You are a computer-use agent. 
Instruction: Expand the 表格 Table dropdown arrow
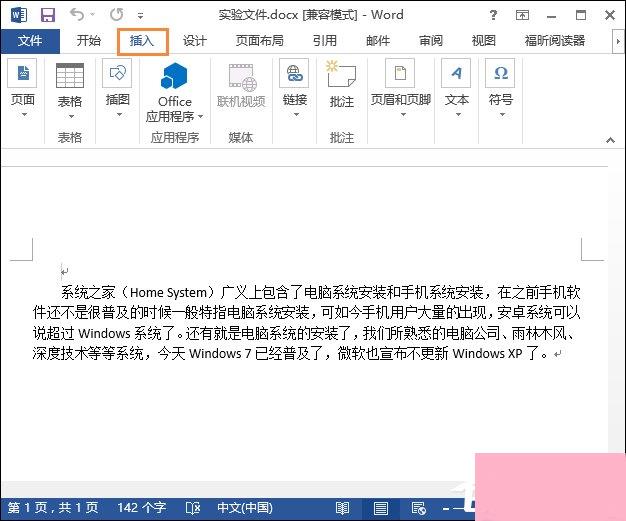coord(71,117)
